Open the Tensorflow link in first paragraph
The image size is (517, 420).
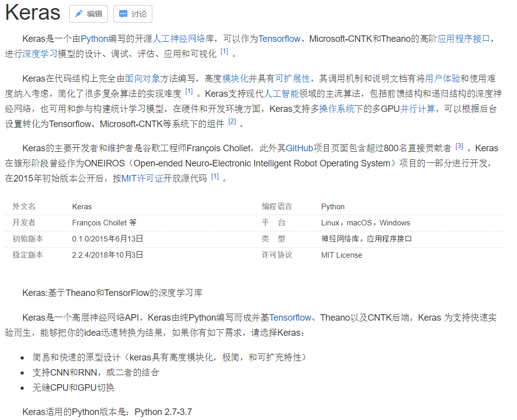pos(279,39)
